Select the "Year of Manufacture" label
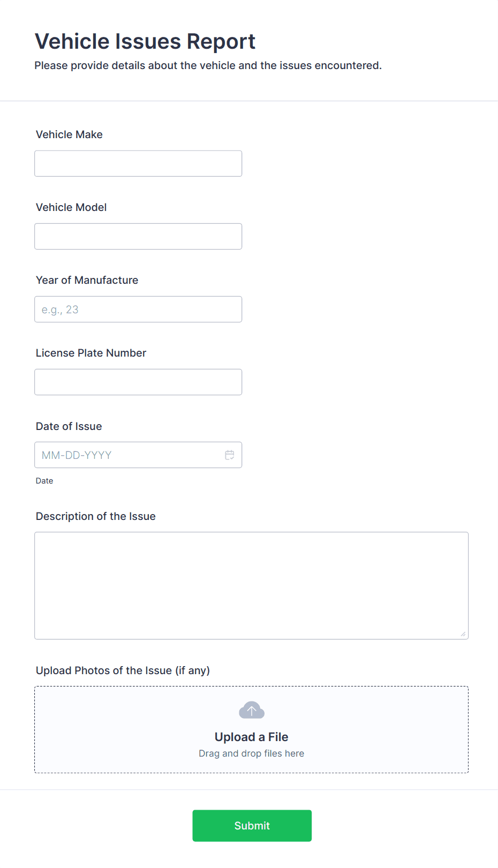The image size is (498, 868). pos(87,281)
